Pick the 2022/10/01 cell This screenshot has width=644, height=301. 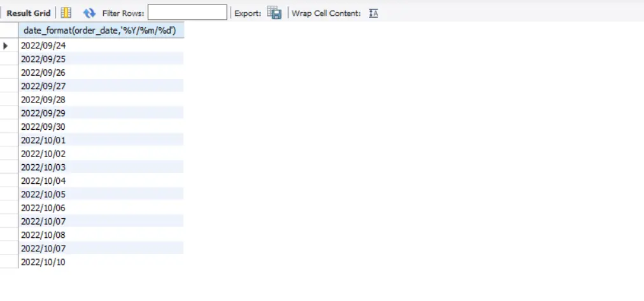43,140
